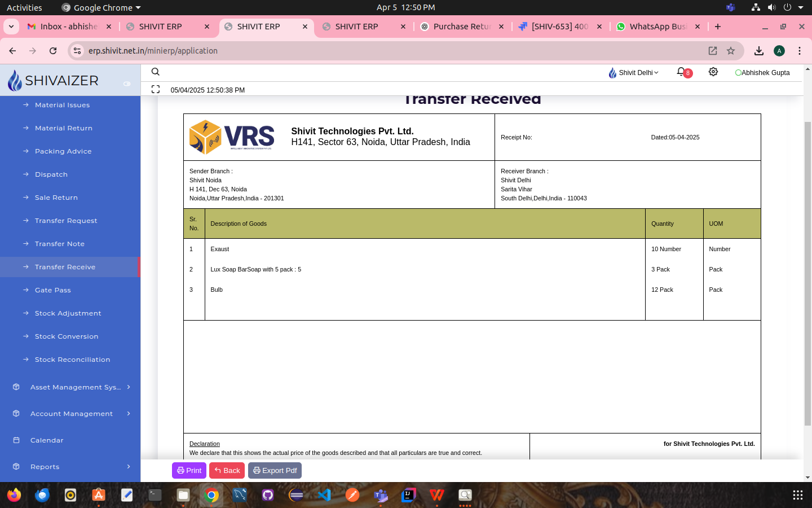Open Visual Studio Code from dock
Viewport: 812px width, 508px height.
[324, 495]
